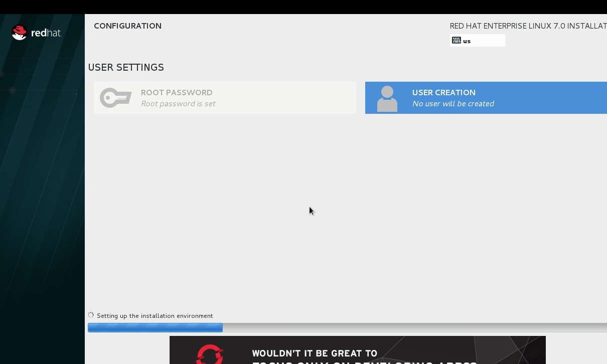607x364 pixels.
Task: Click the USER SETTINGS heading
Action: (x=126, y=67)
